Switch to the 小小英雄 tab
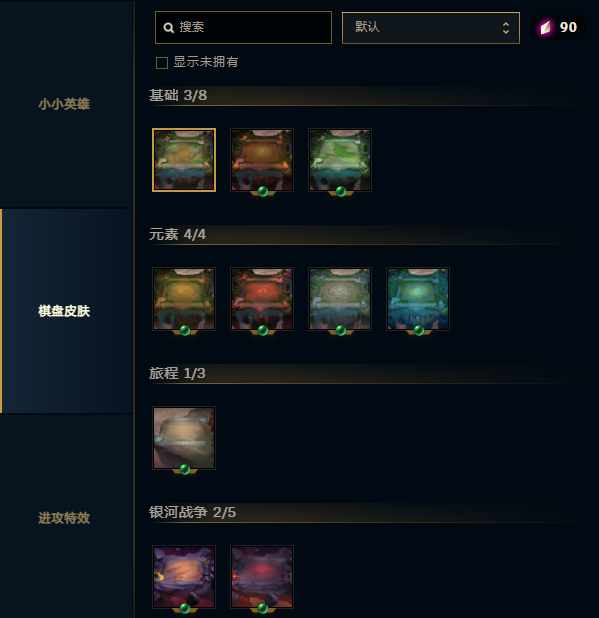Screen dimensions: 599x618 64,104
